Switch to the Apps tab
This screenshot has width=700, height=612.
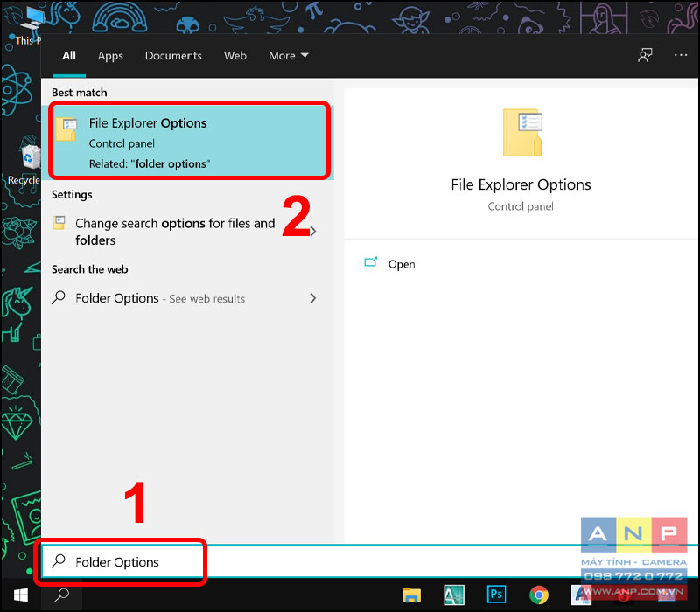[110, 56]
